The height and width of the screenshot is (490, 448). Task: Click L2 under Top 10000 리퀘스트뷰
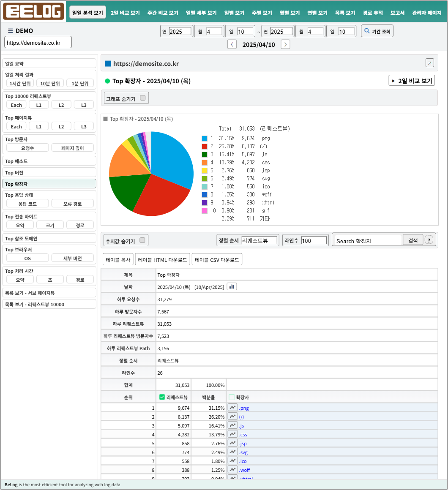61,105
